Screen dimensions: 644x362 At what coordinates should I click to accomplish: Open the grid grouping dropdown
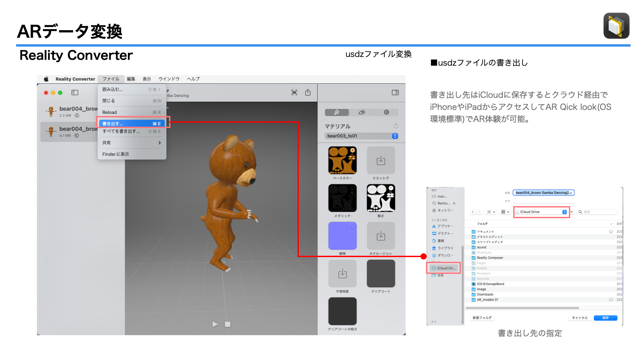pos(505,212)
